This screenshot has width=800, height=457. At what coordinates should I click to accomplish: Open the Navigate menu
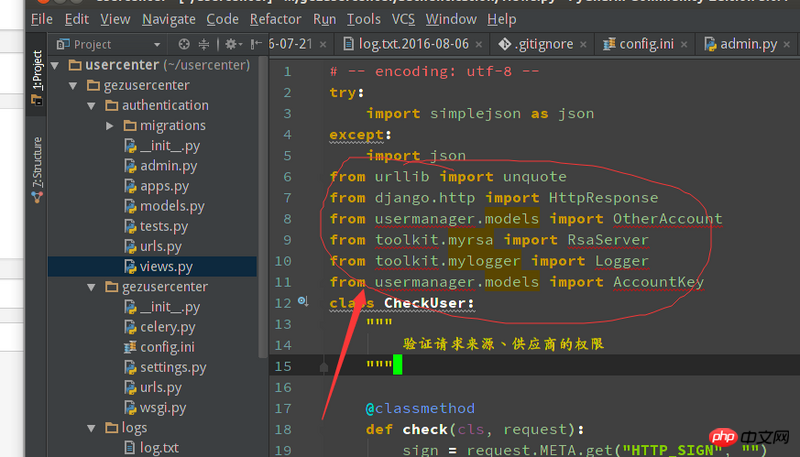[x=168, y=19]
